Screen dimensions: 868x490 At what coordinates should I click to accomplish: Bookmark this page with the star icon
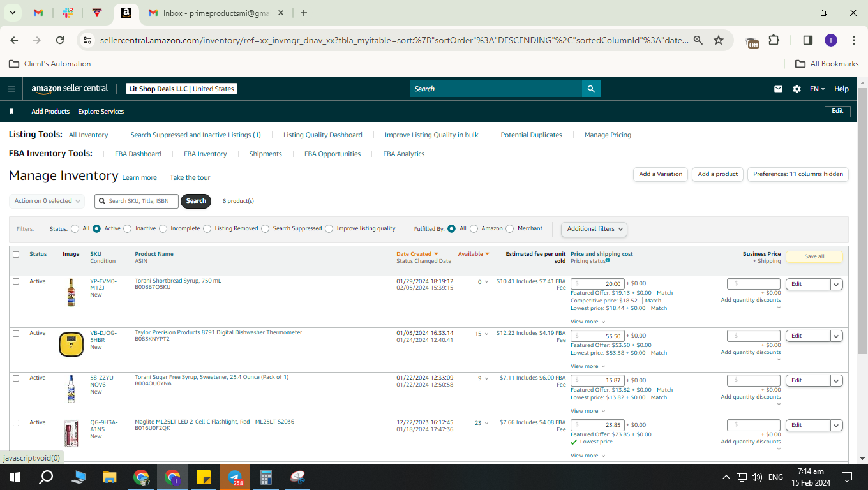tap(719, 40)
